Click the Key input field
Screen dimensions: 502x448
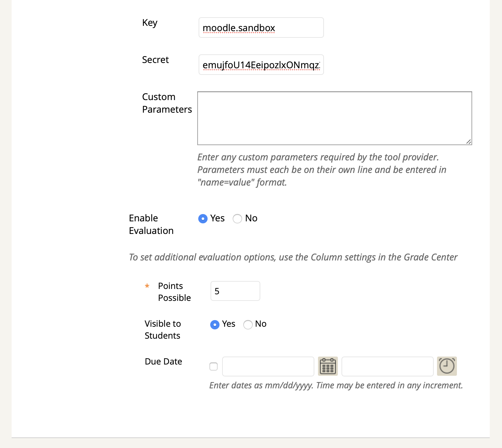coord(261,28)
